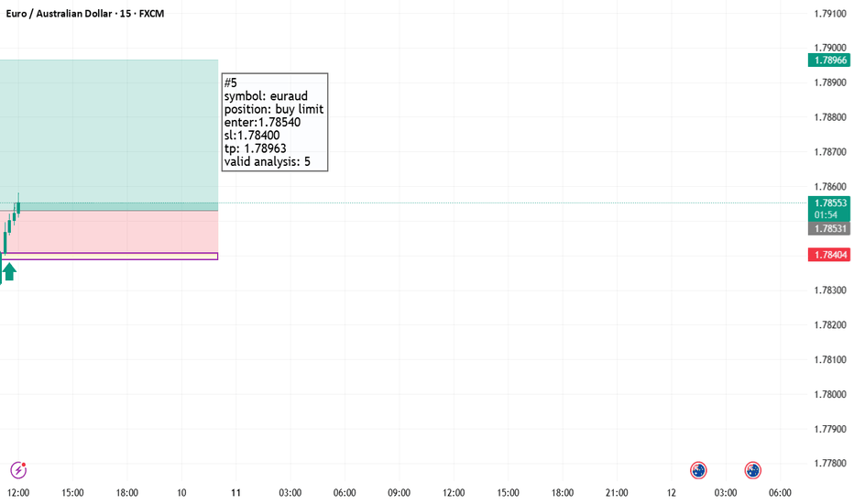Screen dimensions: 854x504
Task: Click the 1.78200 price scale label
Action: [830, 324]
